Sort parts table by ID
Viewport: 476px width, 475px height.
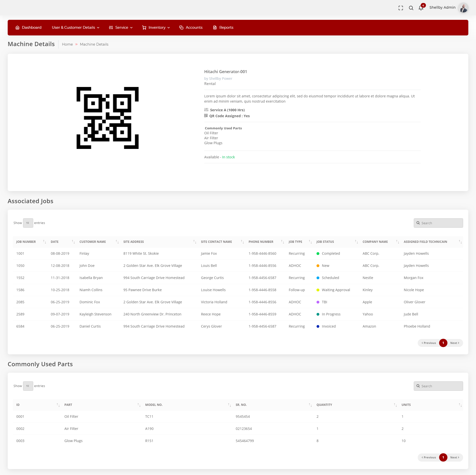37,405
